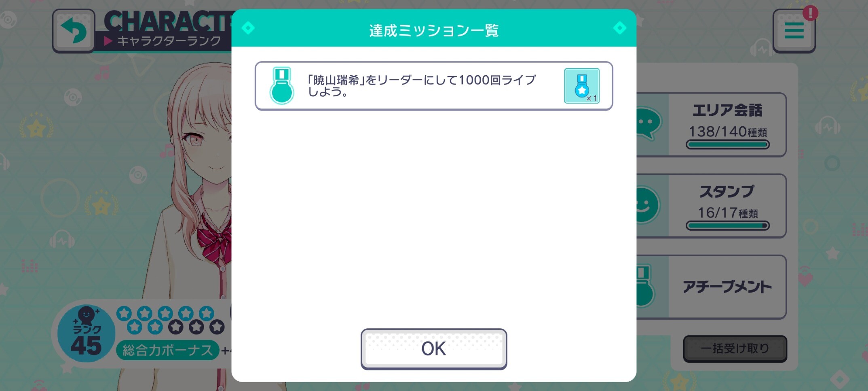Click the 暁山瑞希 1000回ライブ mission row
Image resolution: width=868 pixels, height=391 pixels.
434,86
